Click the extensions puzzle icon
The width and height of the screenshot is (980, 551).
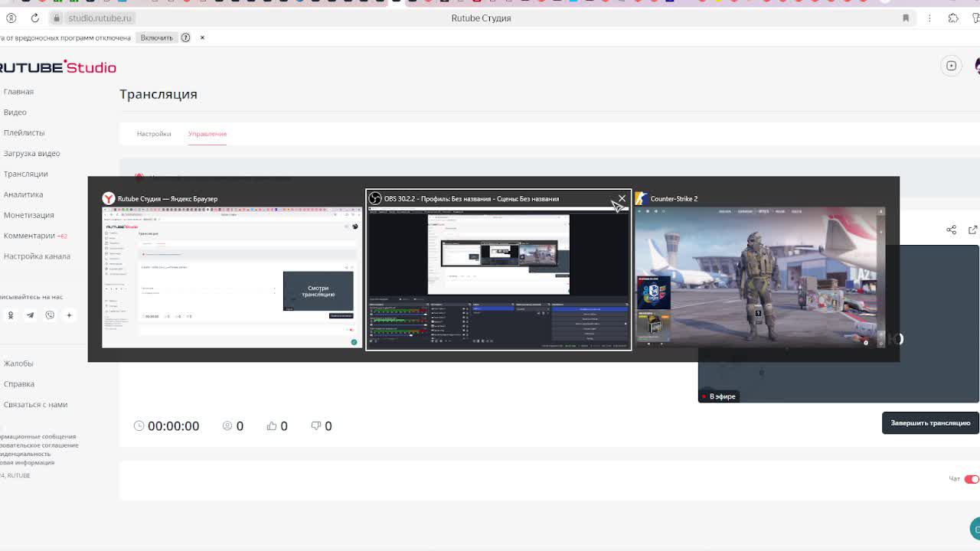[x=953, y=18]
